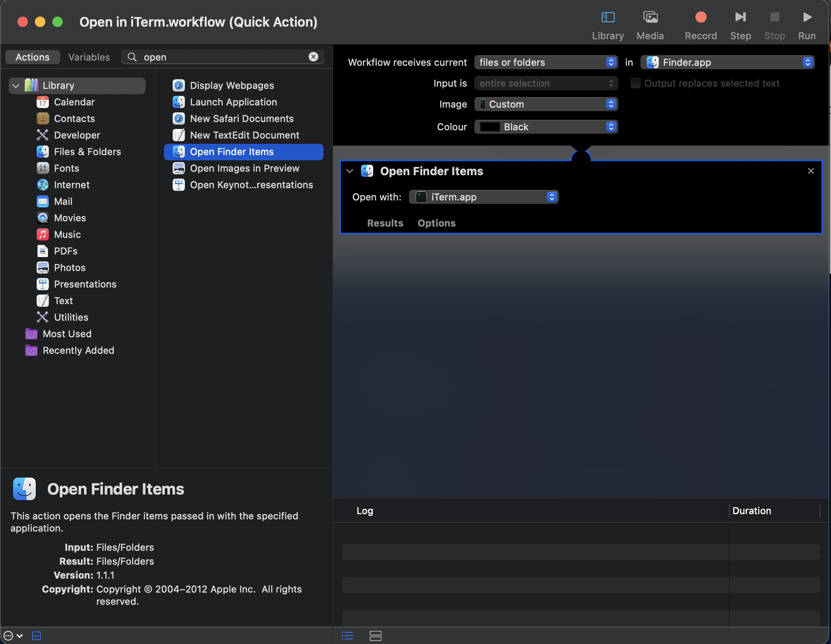Toggle the Library panel toolbar button
Image resolution: width=831 pixels, height=644 pixels.
point(608,25)
